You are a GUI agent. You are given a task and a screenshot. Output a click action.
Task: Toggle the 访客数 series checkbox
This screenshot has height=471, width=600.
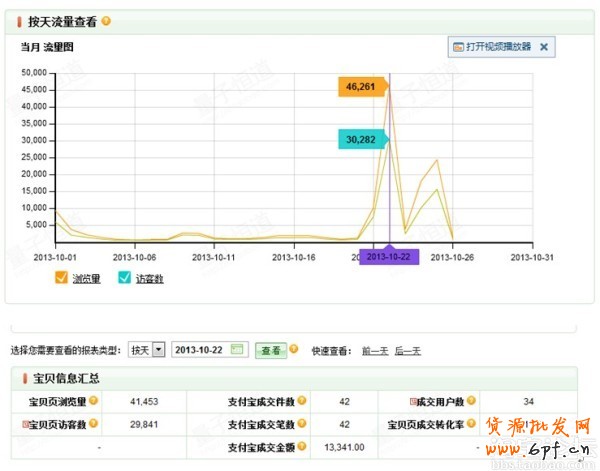[124, 279]
